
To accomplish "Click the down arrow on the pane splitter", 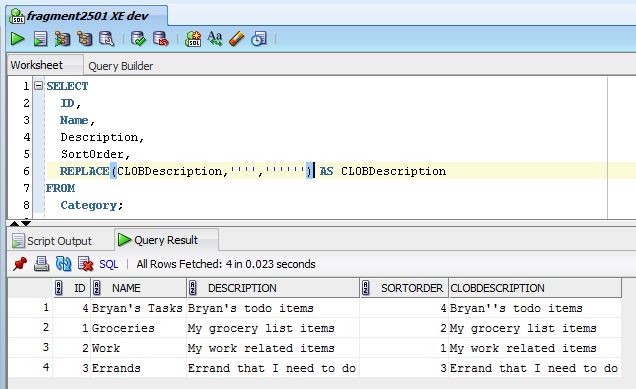I will (x=26, y=223).
